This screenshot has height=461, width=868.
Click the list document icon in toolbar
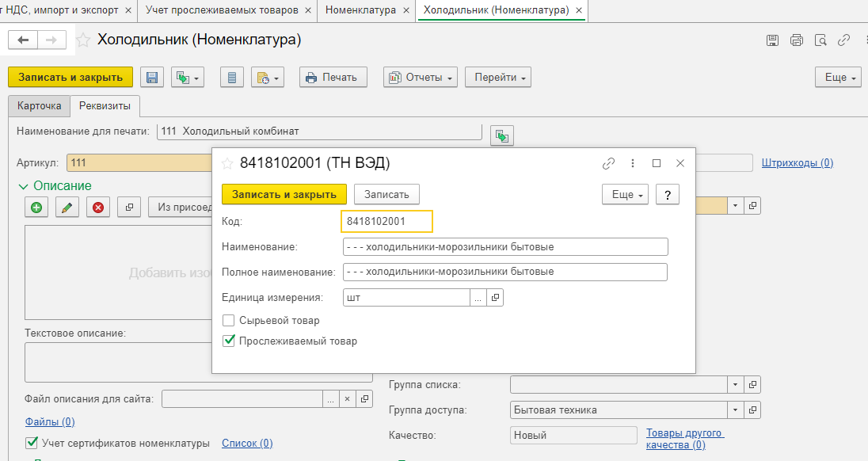tap(232, 78)
